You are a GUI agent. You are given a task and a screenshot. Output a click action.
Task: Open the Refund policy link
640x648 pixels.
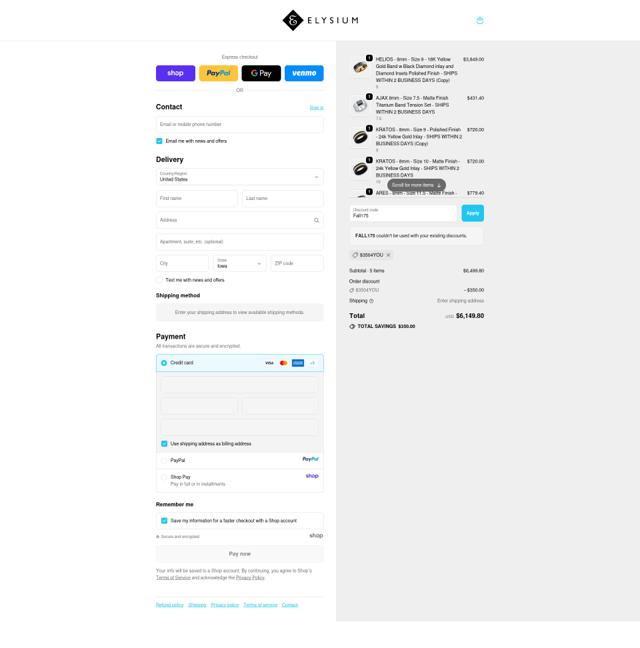(x=169, y=605)
